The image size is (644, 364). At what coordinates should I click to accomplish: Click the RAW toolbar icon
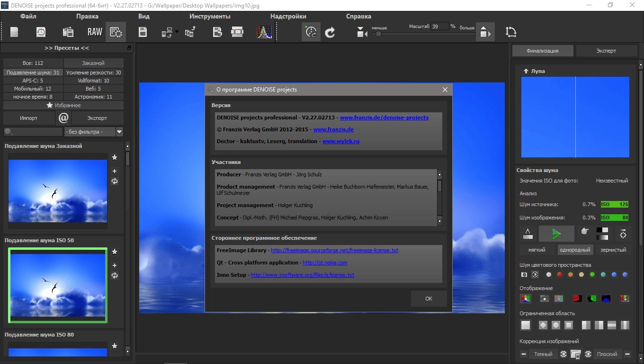[x=95, y=32]
